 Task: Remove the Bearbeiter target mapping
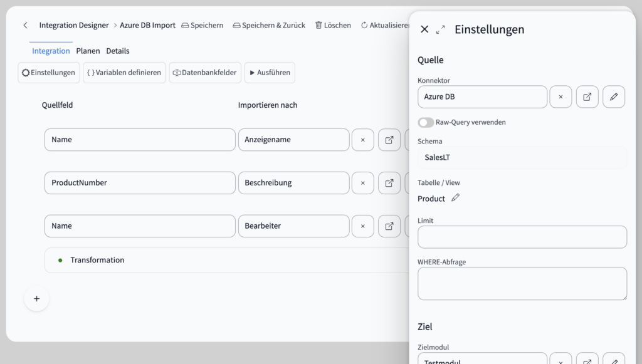pyautogui.click(x=362, y=226)
